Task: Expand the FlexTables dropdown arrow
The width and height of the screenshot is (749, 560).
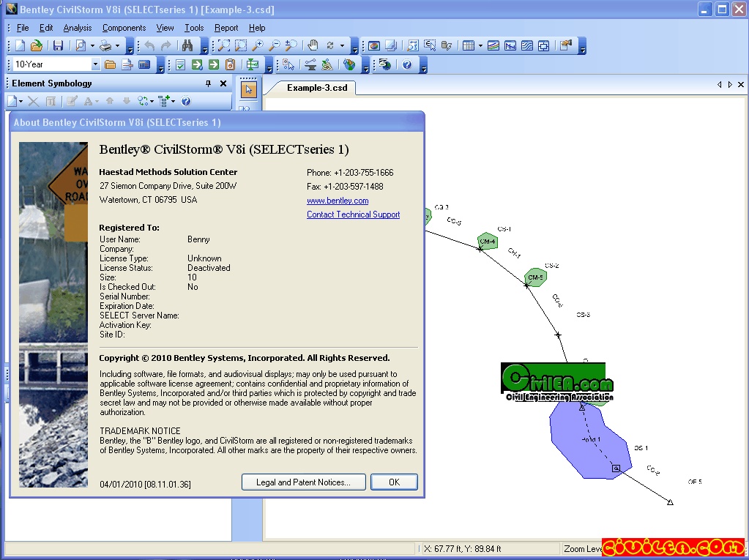Action: [480, 46]
